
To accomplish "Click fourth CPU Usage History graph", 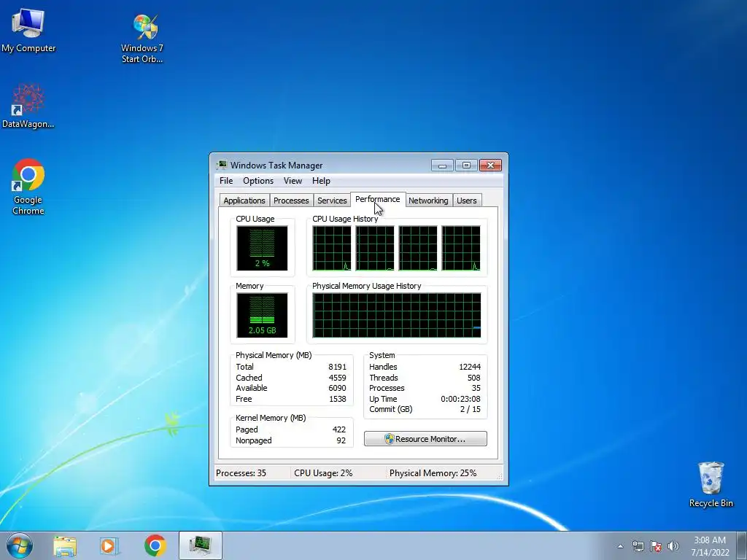I will point(461,248).
